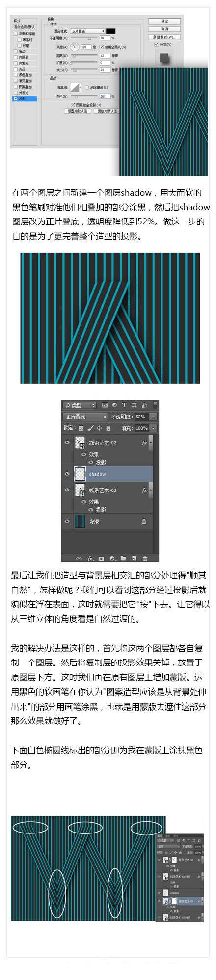Click the lock transparent pixels icon
This screenshot has width=216, height=980.
click(x=81, y=428)
